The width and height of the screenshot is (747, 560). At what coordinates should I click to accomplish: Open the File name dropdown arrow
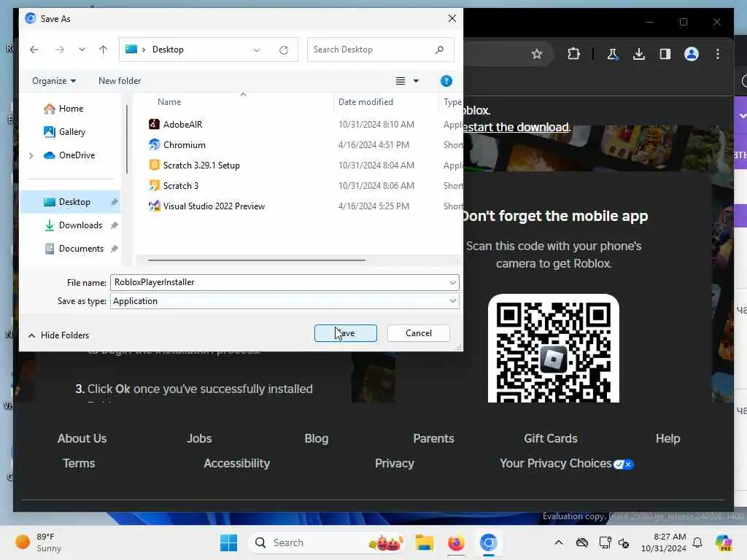(452, 283)
